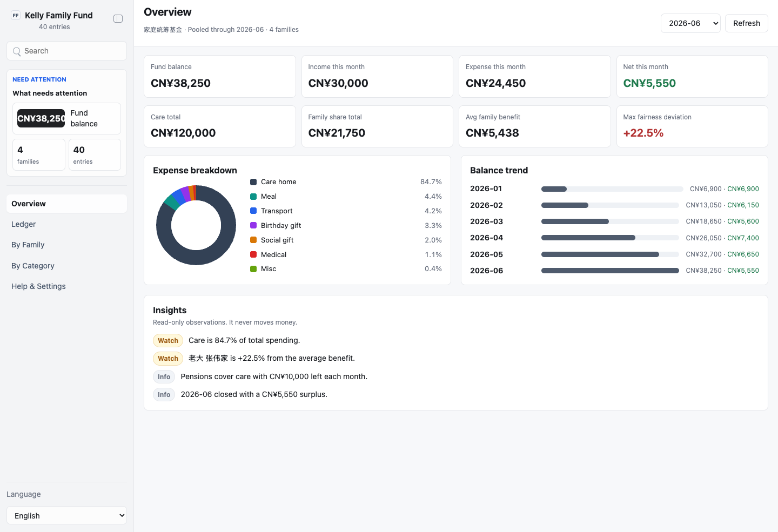
Task: Toggle the sidebar collapse icon
Action: pos(118,19)
